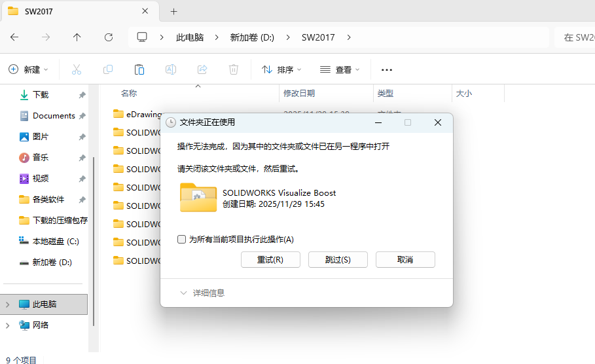This screenshot has height=364, width=595.
Task: Click the Copy icon in toolbar
Action: (x=108, y=69)
